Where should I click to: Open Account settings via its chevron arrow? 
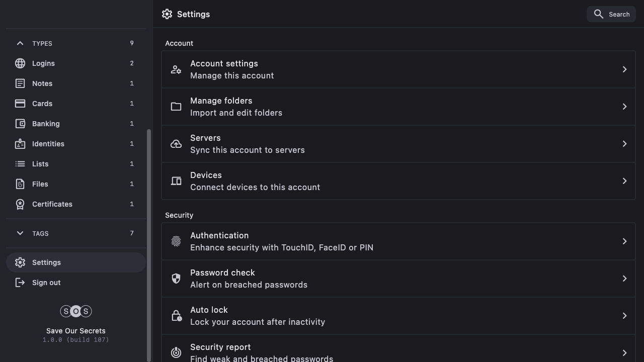[624, 69]
